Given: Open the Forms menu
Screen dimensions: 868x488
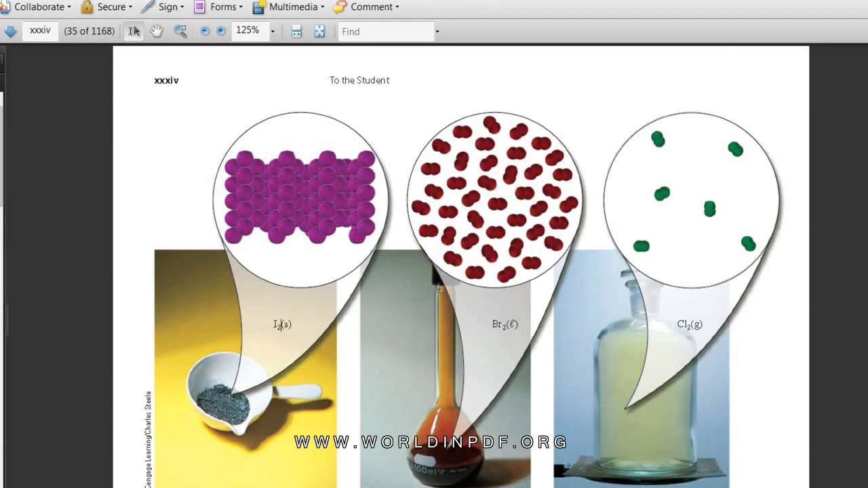Looking at the screenshot, I should pos(218,7).
